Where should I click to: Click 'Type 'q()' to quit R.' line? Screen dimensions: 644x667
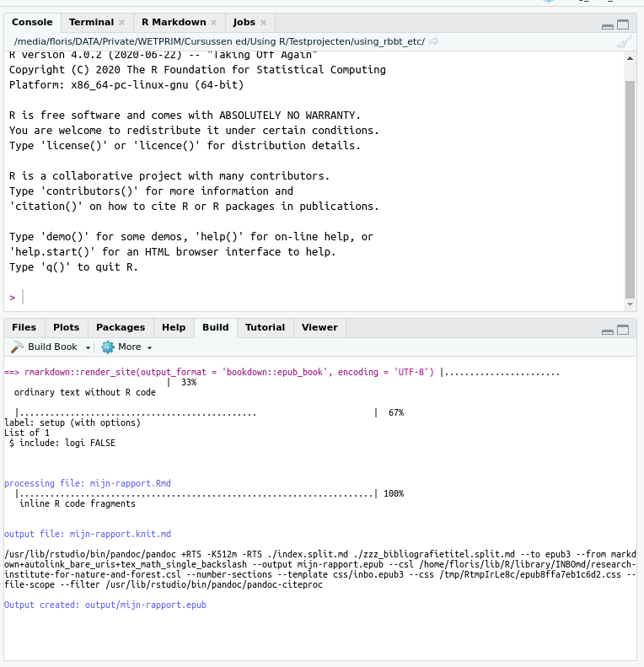point(73,267)
